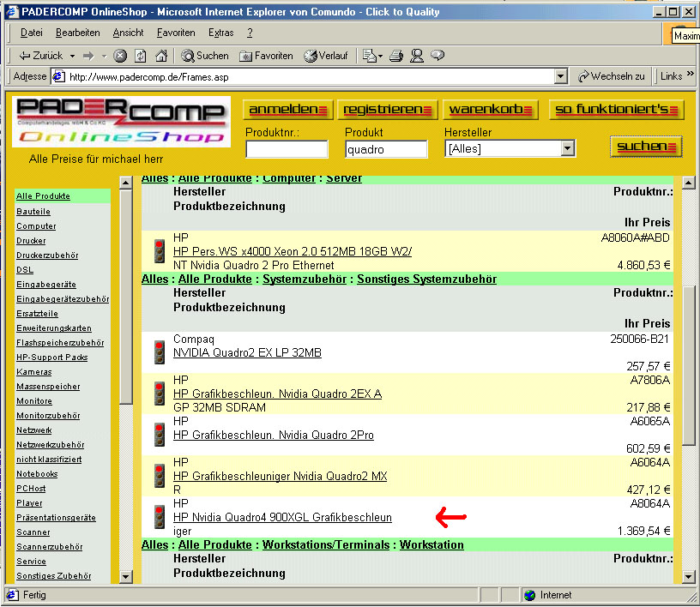Image resolution: width=700 pixels, height=607 pixels.
Task: Click the page icon in the address bar
Action: coord(59,77)
